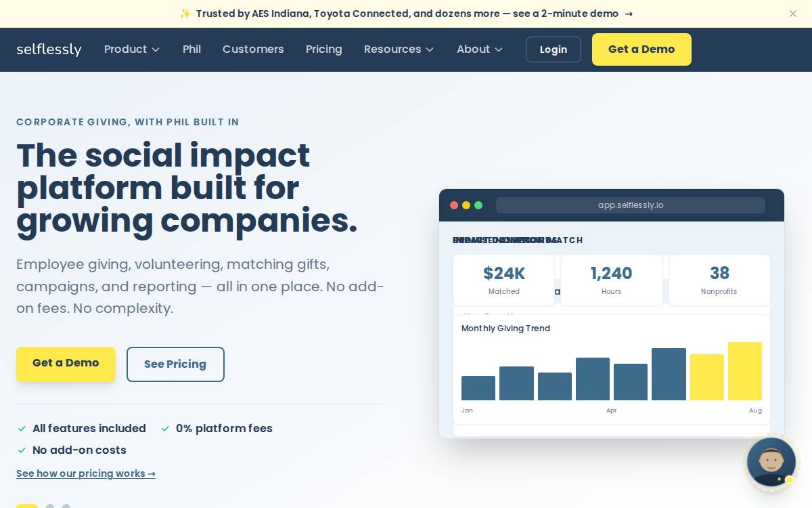Click the January bar in chart
Image resolution: width=812 pixels, height=508 pixels.
[x=478, y=388]
